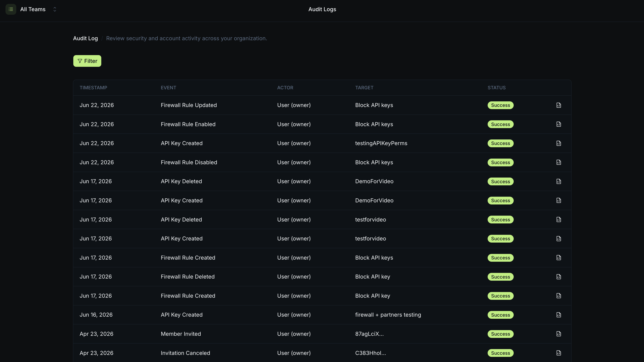Screen dimensions: 644x362
Task: Click Success badge in Member Invited row
Action: pos(501,334)
